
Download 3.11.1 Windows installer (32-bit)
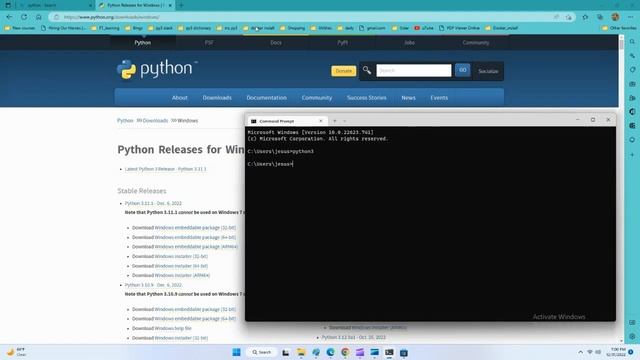tap(181, 256)
